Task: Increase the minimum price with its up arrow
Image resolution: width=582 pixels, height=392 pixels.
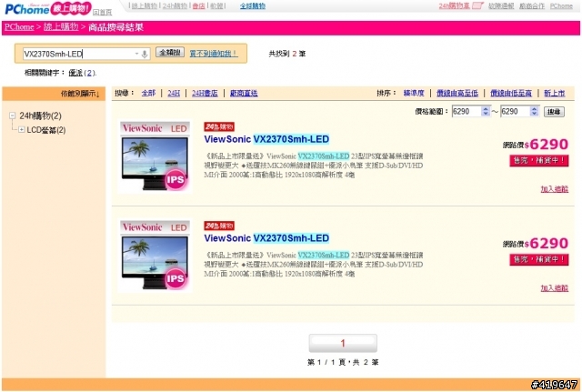Action: coord(486,109)
